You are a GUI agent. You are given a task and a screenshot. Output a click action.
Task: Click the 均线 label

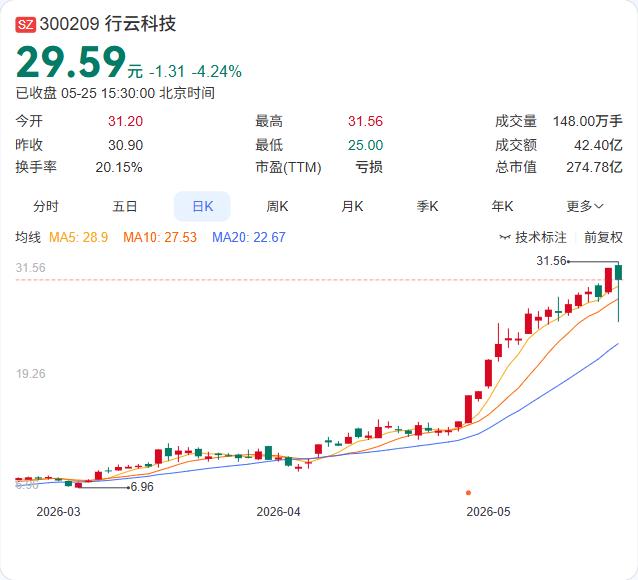click(28, 237)
